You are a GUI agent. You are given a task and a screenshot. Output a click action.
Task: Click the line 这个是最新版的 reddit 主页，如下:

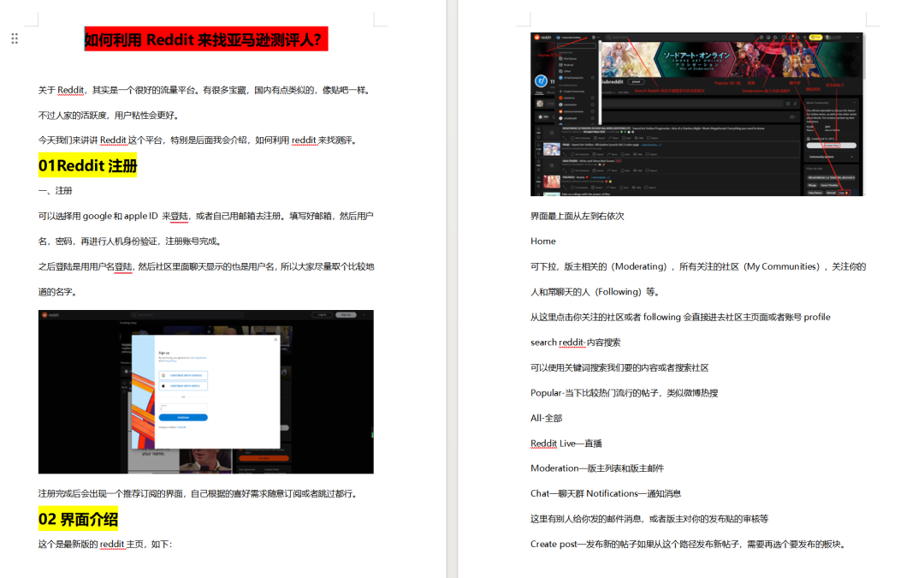pos(105,545)
